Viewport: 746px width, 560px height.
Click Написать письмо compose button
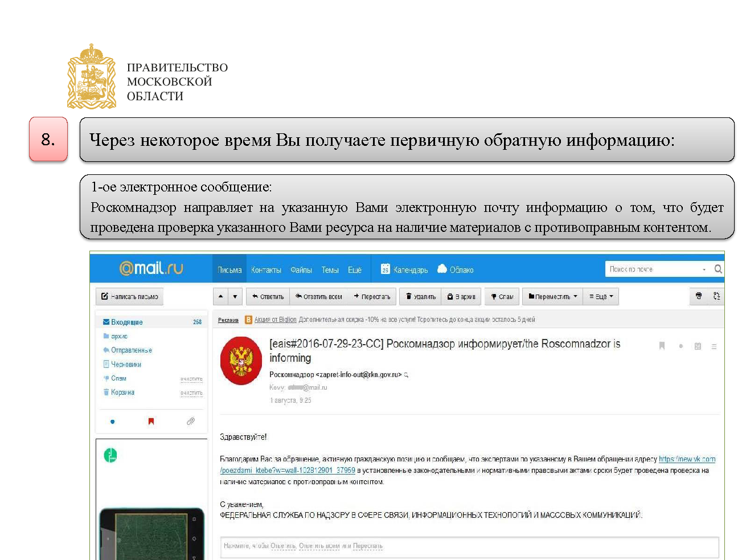click(x=130, y=296)
